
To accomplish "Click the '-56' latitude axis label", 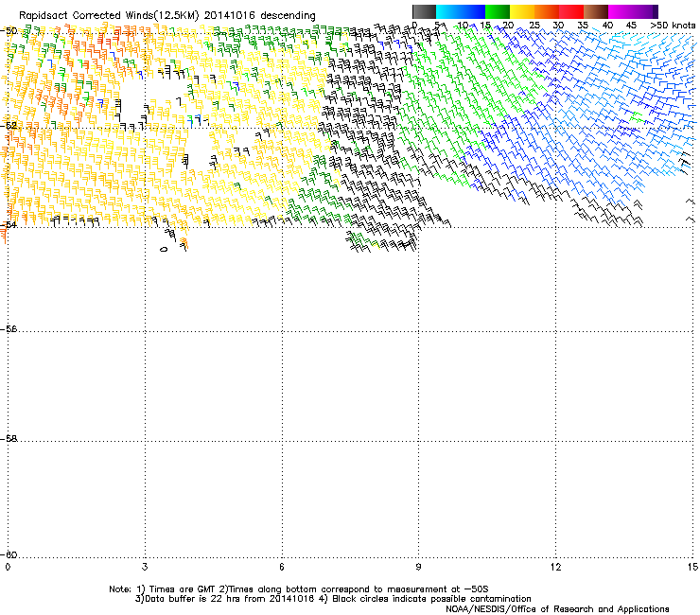I will (x=9, y=329).
